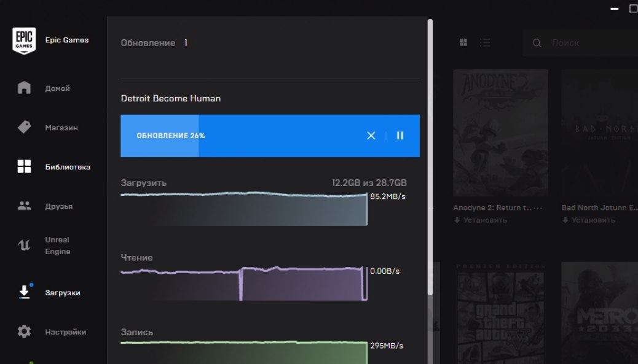Click the Обновление 1 header
This screenshot has width=638, height=364.
[x=154, y=42]
